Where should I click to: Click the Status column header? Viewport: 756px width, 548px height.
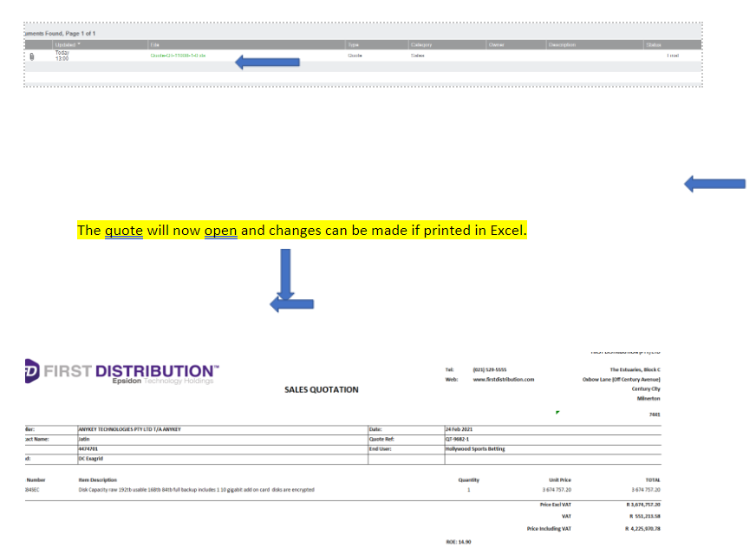click(653, 44)
